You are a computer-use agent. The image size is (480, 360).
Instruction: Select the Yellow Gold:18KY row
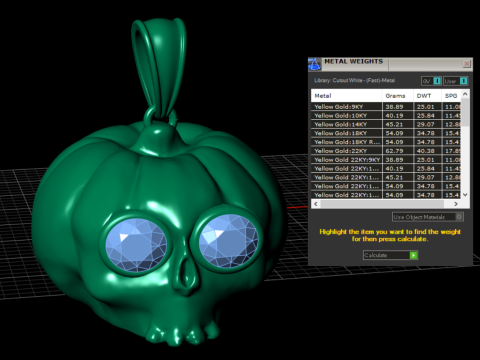tap(387, 133)
